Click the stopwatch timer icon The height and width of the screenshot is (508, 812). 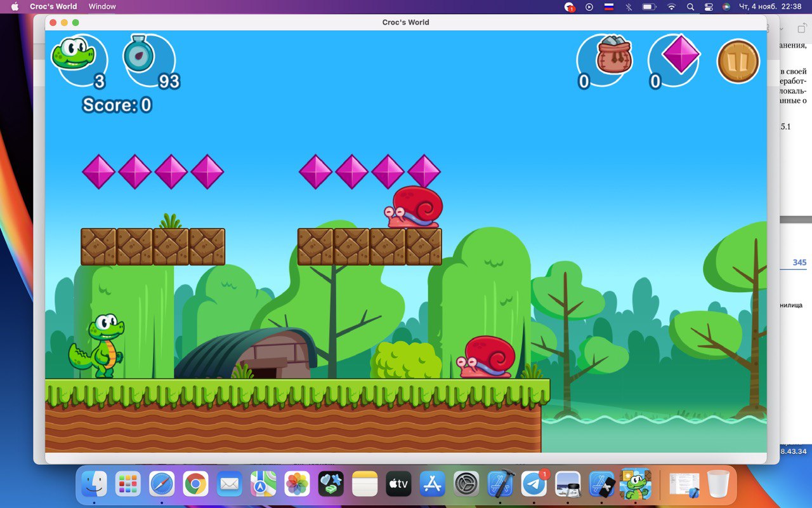(139, 55)
